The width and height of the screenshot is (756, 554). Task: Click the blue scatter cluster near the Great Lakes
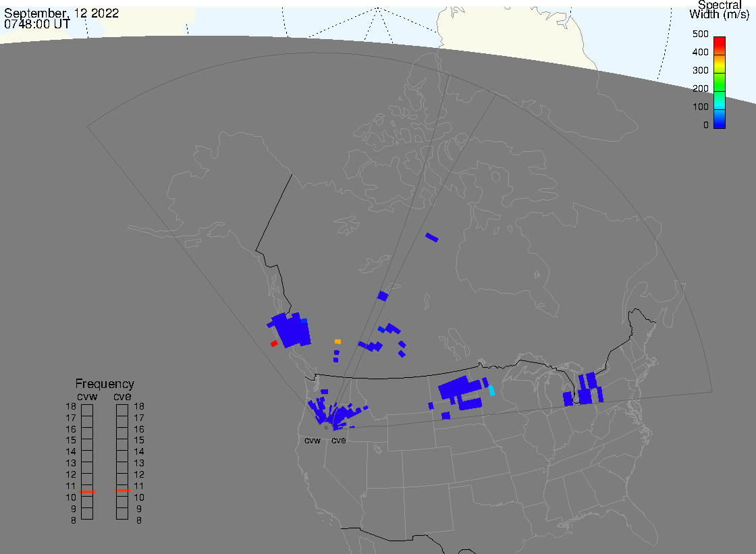(584, 390)
